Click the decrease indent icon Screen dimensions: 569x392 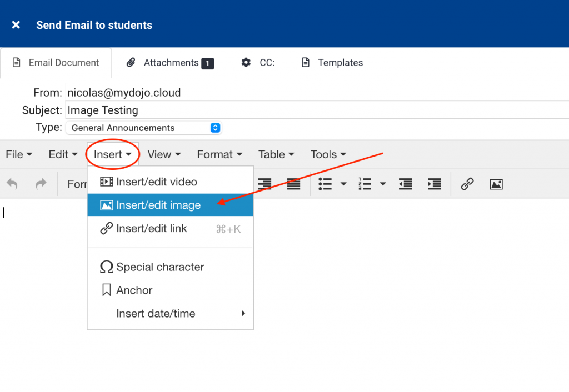click(405, 184)
